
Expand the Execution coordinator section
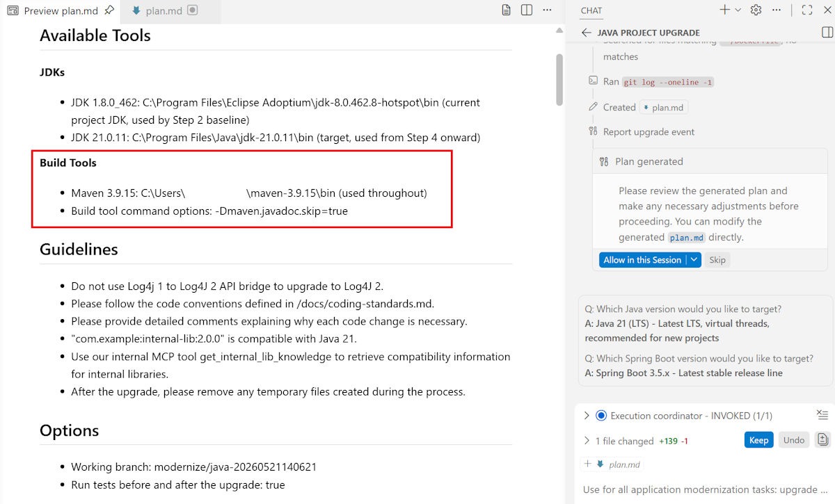pos(587,416)
